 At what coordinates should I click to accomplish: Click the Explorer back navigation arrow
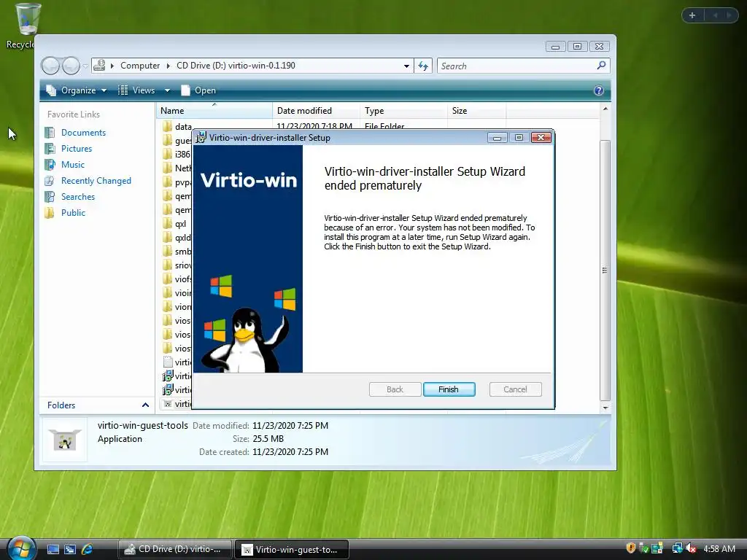click(x=50, y=66)
